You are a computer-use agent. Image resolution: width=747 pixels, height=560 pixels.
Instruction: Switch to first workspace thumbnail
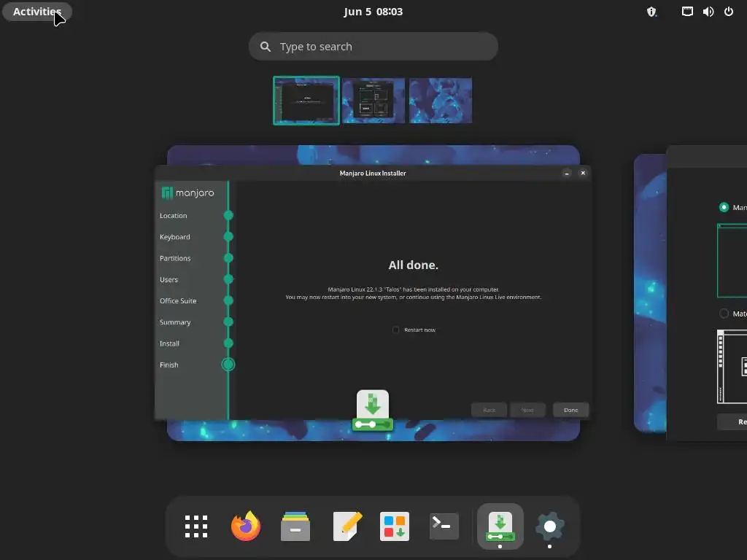tap(306, 101)
